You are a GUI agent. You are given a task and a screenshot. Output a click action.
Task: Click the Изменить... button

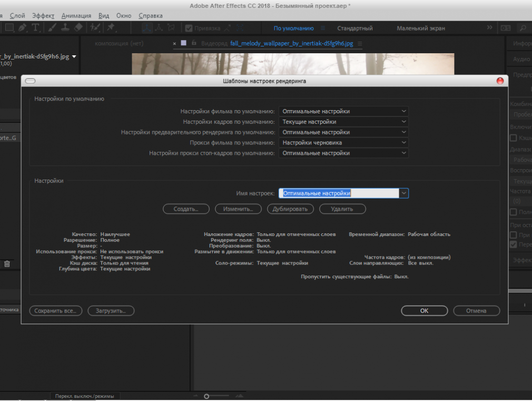[x=238, y=209]
